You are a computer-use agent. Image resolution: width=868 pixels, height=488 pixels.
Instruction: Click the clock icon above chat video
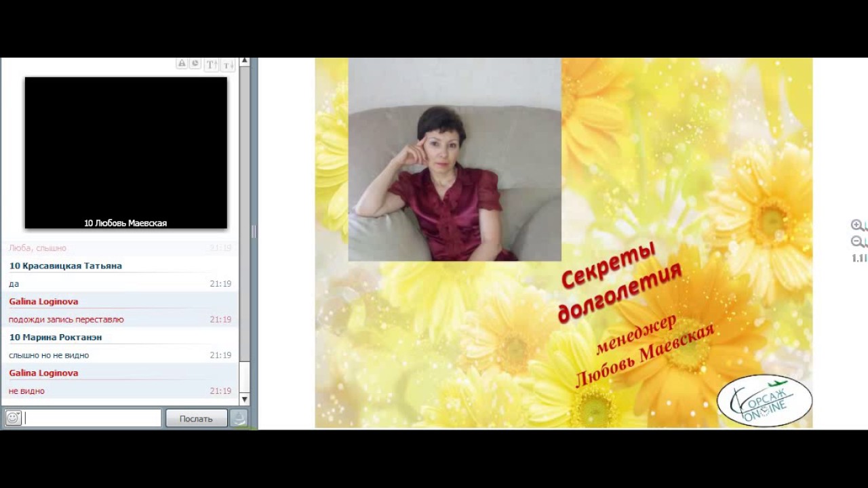point(195,64)
